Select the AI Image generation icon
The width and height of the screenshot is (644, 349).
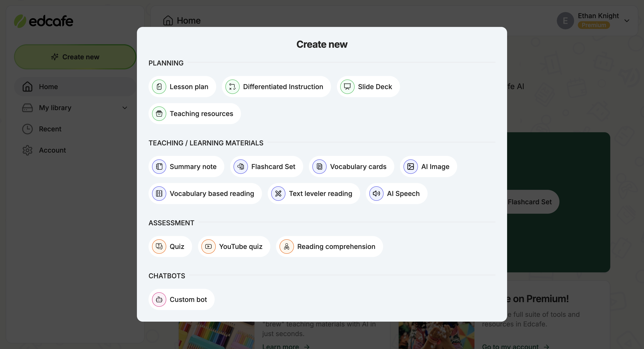pos(411,166)
